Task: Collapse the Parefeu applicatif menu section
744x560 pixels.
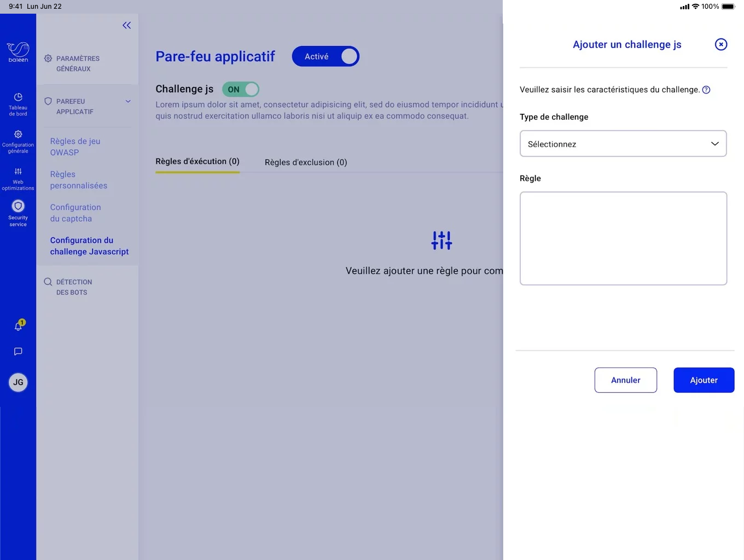Action: click(128, 101)
